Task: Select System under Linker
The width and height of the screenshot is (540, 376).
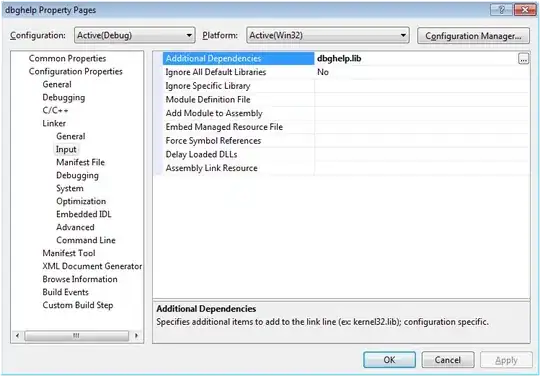Action: tap(70, 188)
